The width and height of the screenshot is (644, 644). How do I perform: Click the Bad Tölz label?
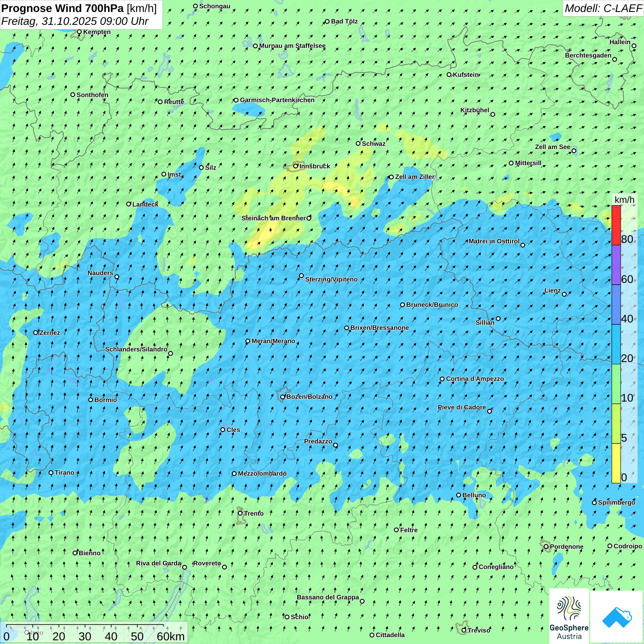(x=344, y=21)
